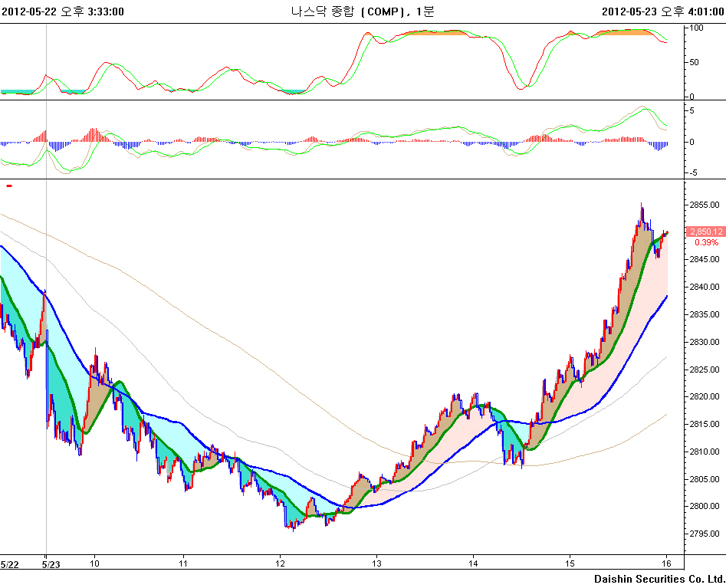Screen dimensions: 726x588
Task: Click the Daishin Securities Co. Ltd. text
Action: [659, 578]
